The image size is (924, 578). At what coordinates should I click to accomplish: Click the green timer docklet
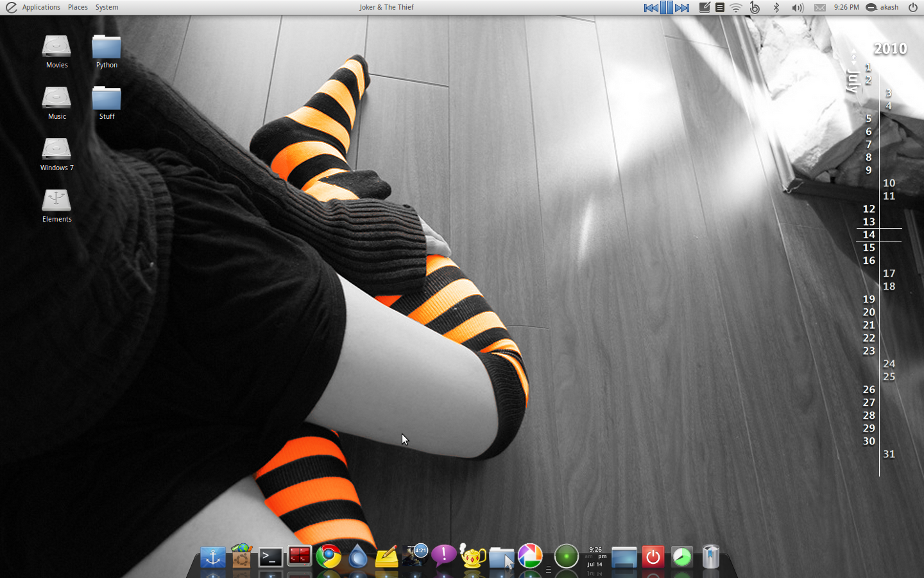coord(681,557)
